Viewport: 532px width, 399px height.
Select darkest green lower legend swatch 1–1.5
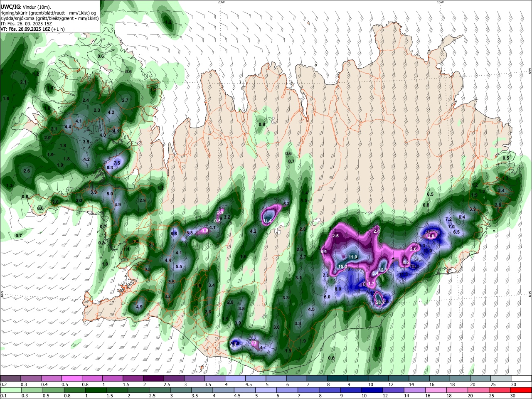[96, 390]
